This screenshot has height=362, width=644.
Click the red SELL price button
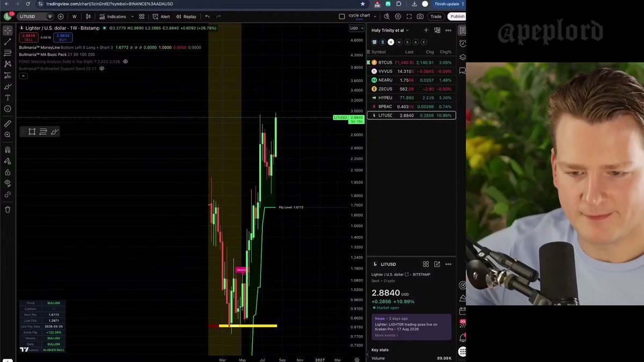[28, 38]
